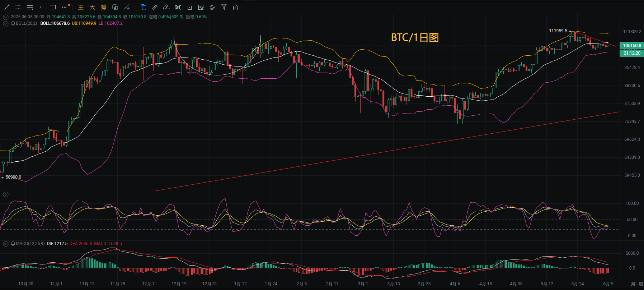The image size is (644, 290).
Task: Click the 收 105150.8 close price value
Action: (x=135, y=17)
